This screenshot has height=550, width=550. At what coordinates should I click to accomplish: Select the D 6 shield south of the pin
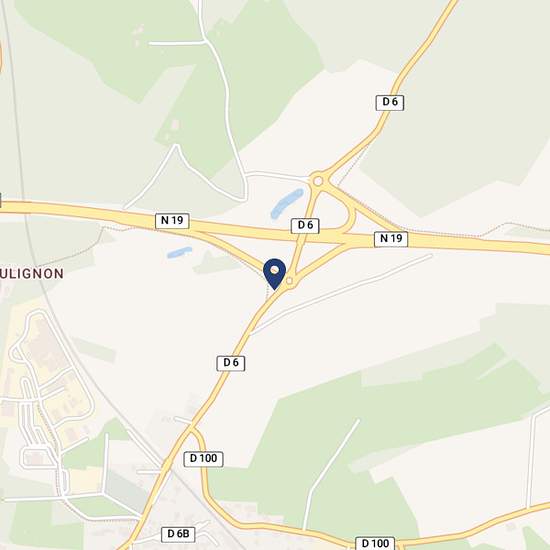click(x=231, y=363)
